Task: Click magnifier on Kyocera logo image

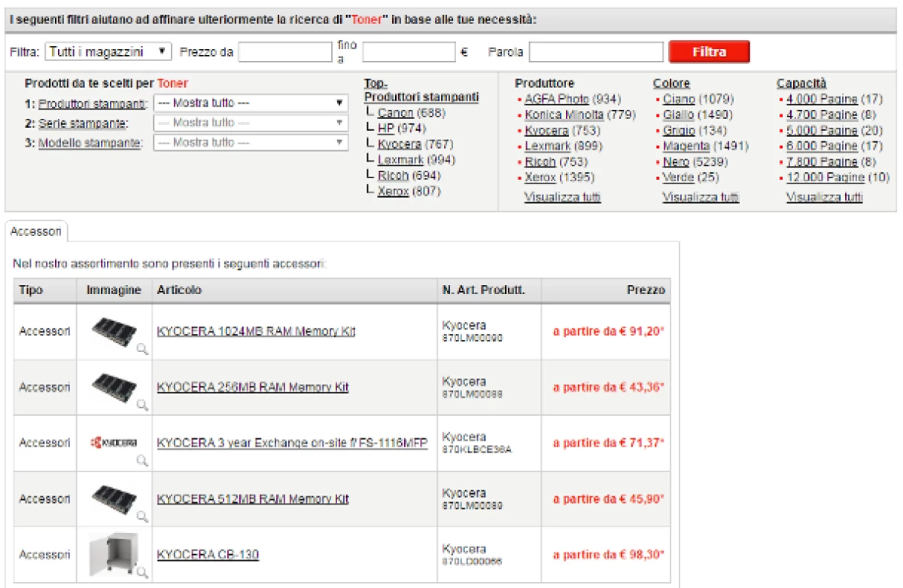Action: [x=141, y=461]
